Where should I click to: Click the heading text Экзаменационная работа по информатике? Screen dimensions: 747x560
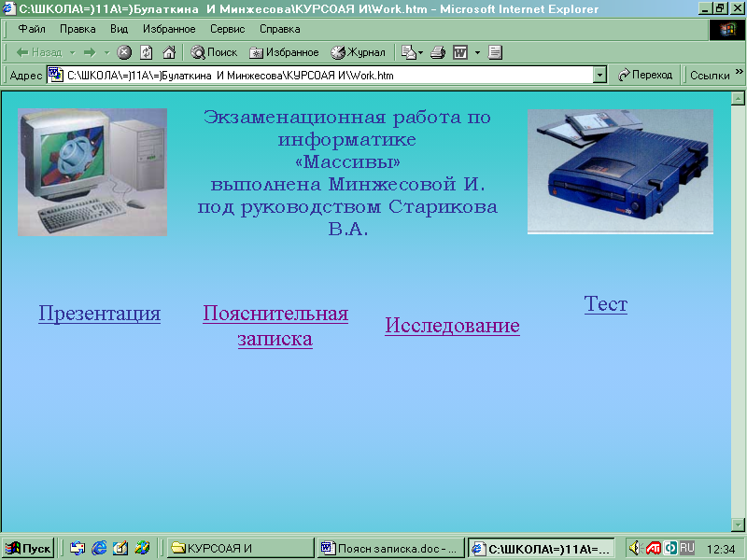coord(347,128)
